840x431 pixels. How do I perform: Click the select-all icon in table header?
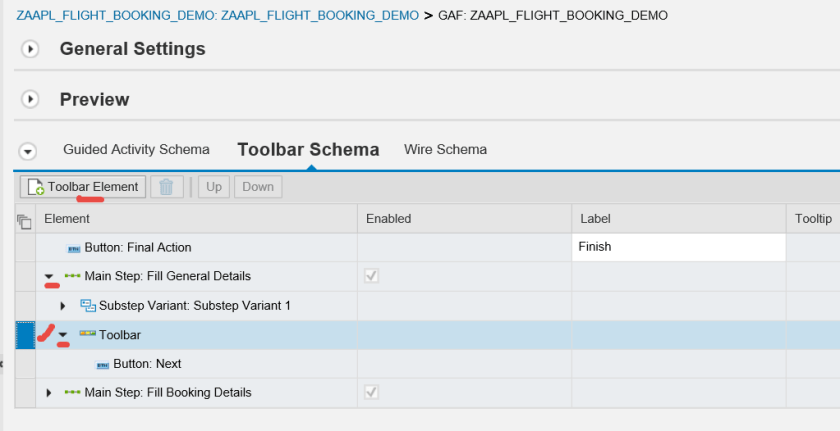pyautogui.click(x=25, y=219)
